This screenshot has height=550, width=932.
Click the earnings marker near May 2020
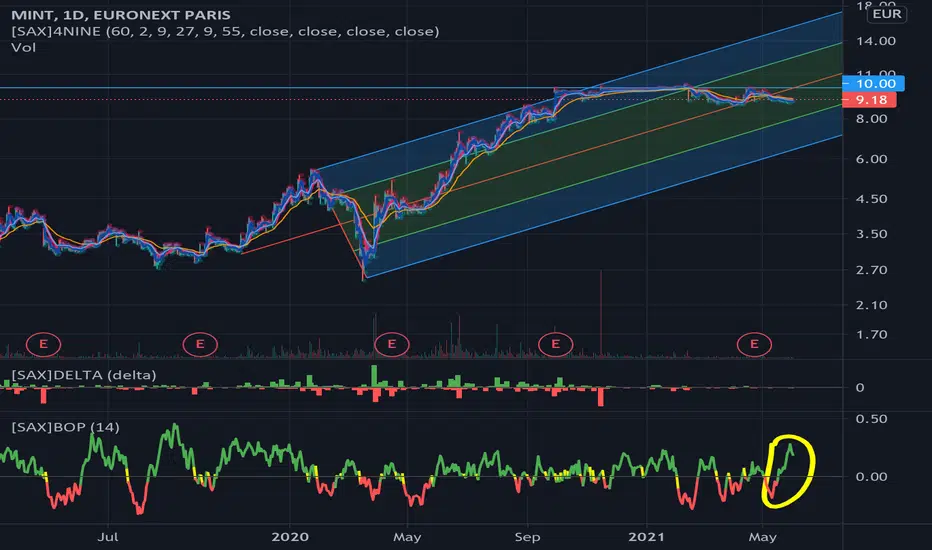pos(392,344)
